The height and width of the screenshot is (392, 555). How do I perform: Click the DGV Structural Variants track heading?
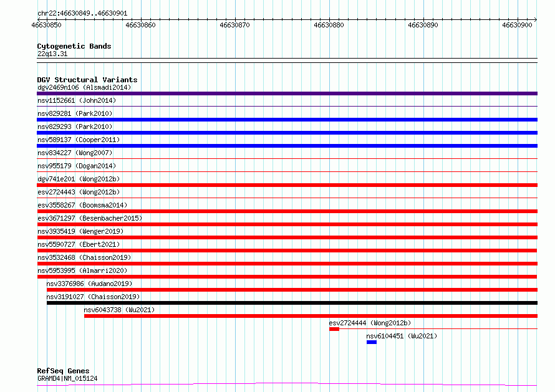pyautogui.click(x=87, y=80)
